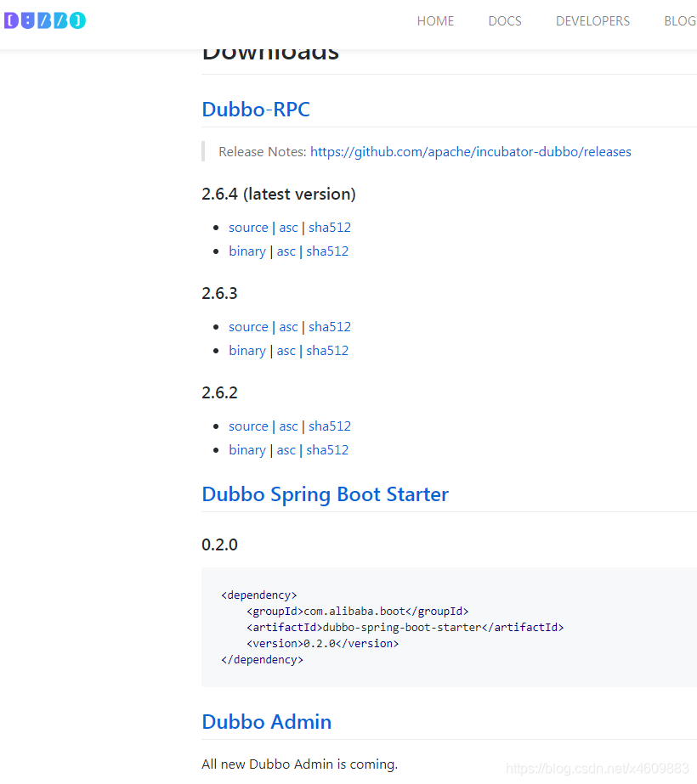The image size is (697, 784).
Task: Open asc for the 2.6.4 binary
Action: pos(286,251)
